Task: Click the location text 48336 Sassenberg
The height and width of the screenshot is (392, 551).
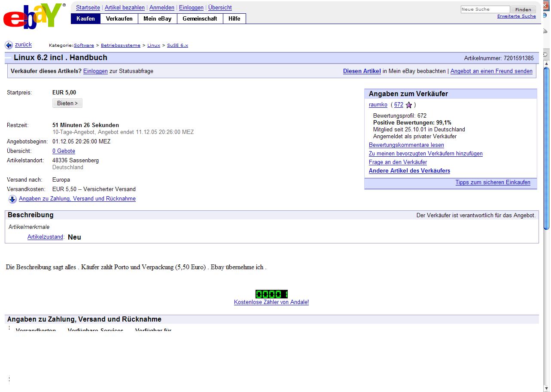Action: pyautogui.click(x=76, y=161)
